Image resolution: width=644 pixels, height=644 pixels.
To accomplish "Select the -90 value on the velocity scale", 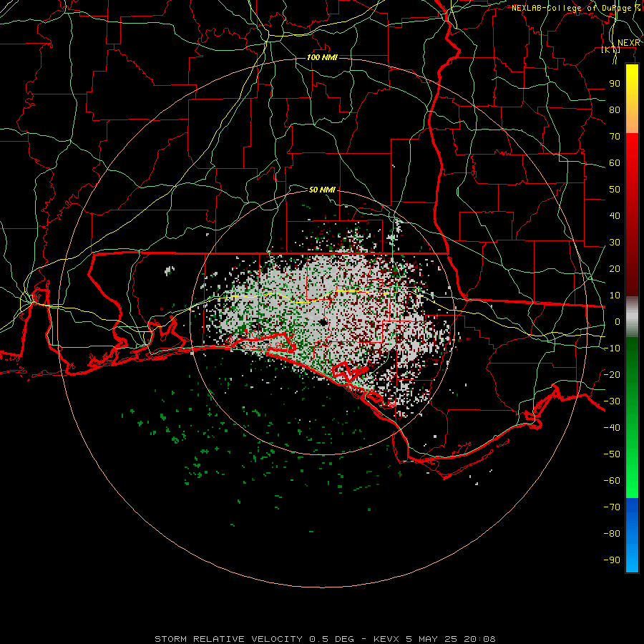I will point(612,560).
